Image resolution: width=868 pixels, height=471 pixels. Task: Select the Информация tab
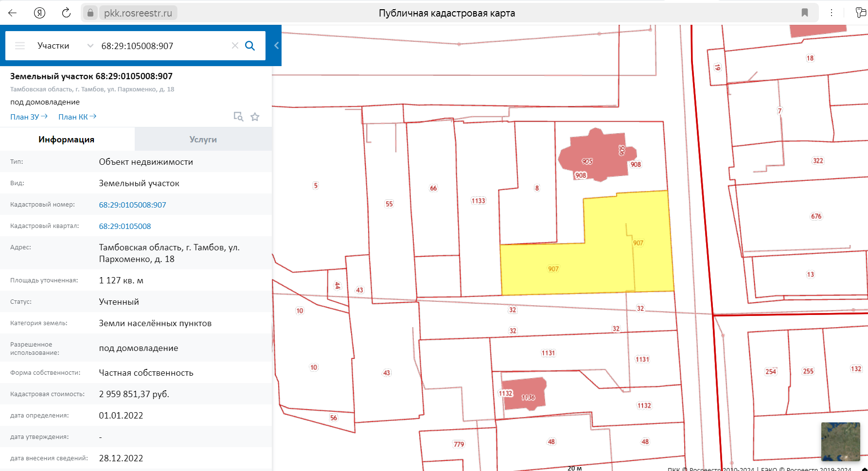point(67,140)
